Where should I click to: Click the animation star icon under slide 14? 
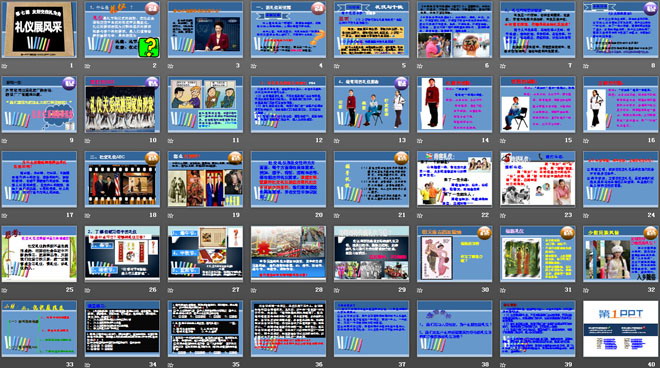420,141
